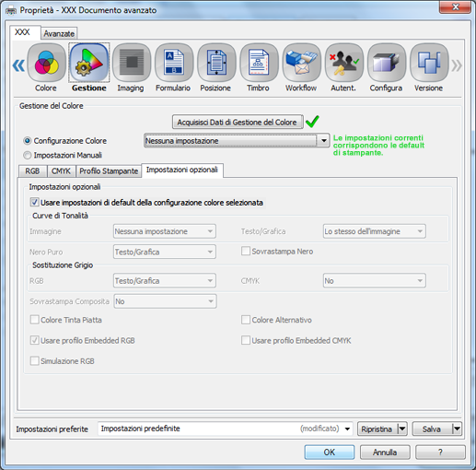Open Testo/Grafica tone curve dropdown

click(374, 231)
